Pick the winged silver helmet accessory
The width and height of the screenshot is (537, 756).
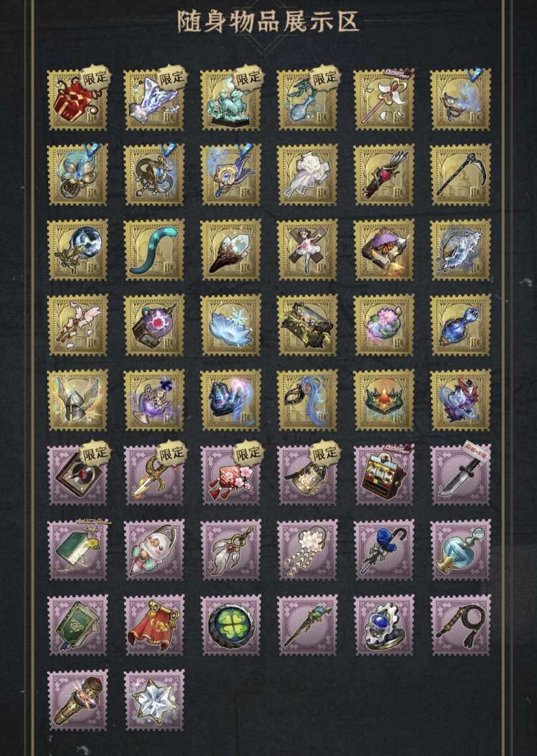pos(78,400)
